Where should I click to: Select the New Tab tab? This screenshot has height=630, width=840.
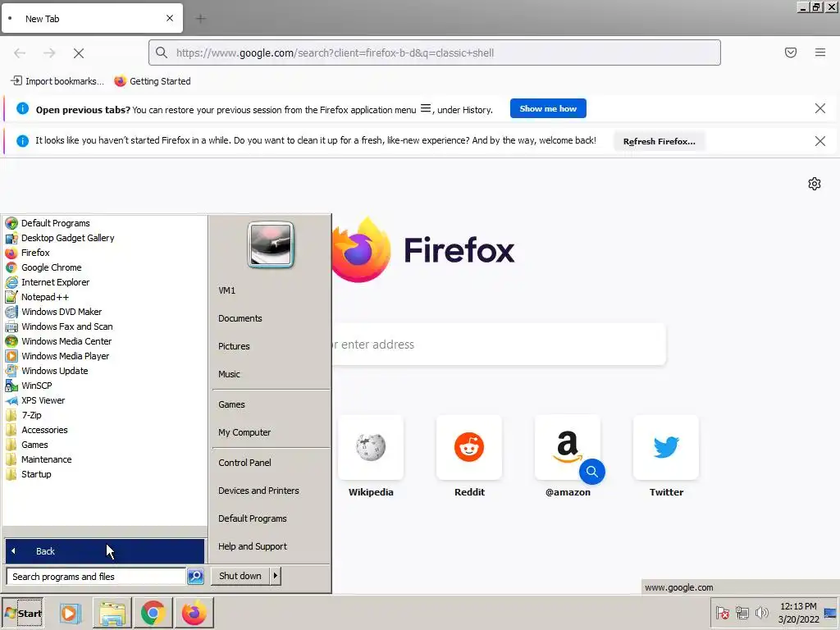(92, 18)
